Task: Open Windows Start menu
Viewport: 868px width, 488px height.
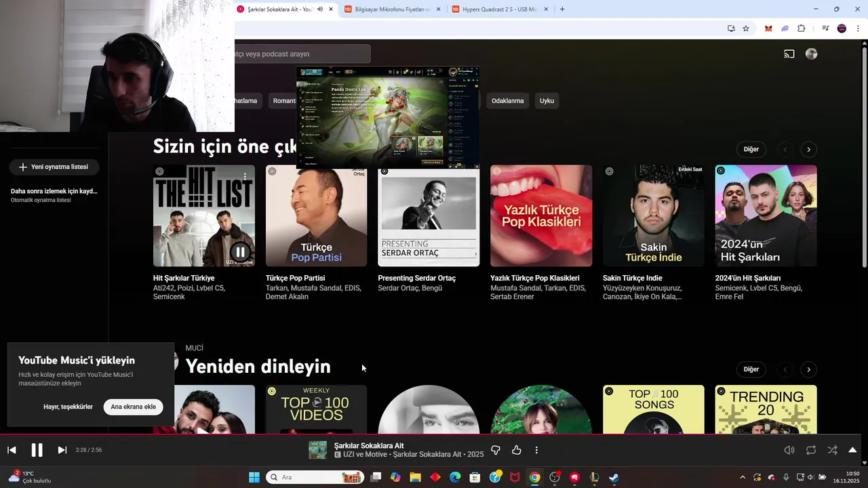Action: click(x=254, y=477)
